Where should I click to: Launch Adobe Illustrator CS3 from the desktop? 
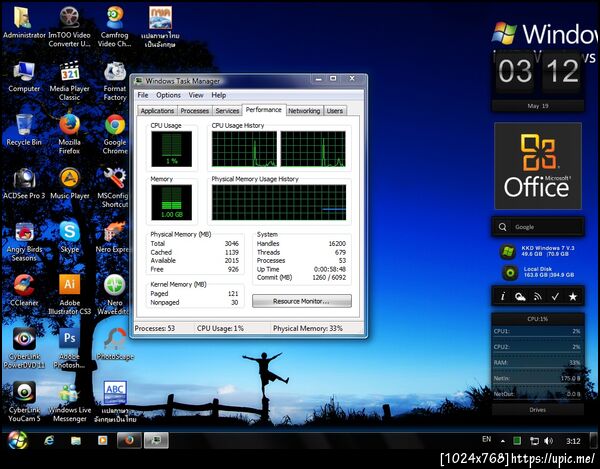click(x=69, y=286)
